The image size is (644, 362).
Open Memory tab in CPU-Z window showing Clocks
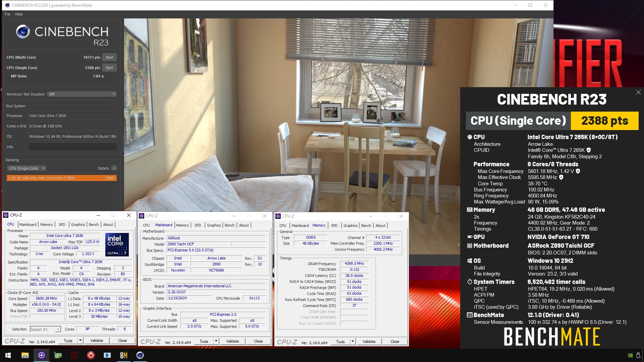[47, 225]
